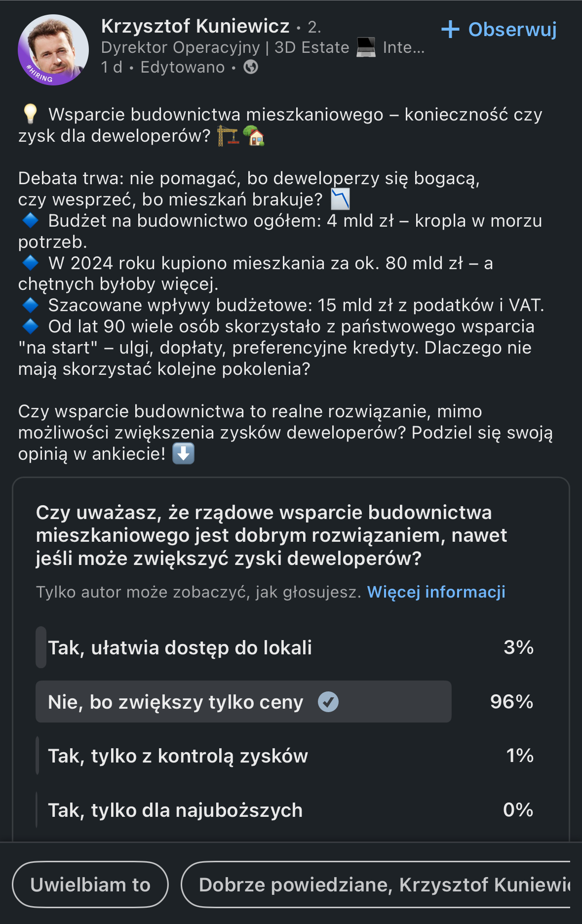The width and height of the screenshot is (582, 924).
Task: Select poll option Tak, tylko z kontrolą zysków
Action: (x=178, y=756)
